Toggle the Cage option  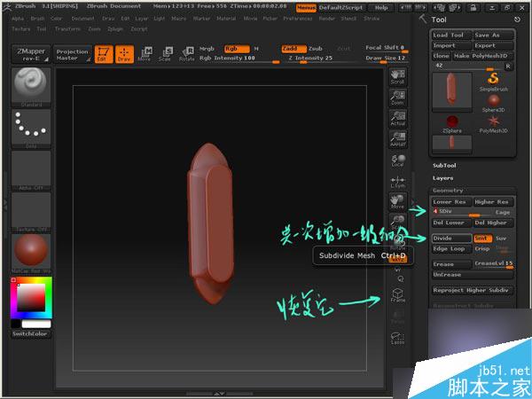click(x=502, y=213)
